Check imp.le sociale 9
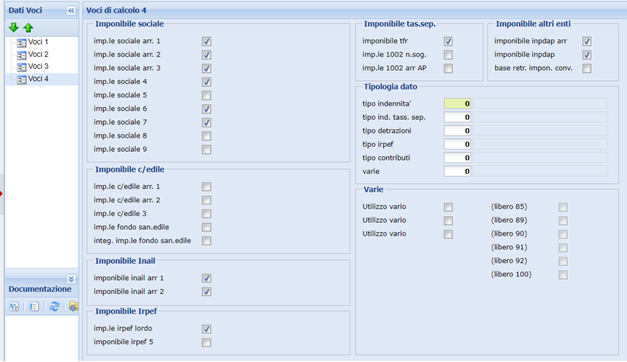This screenshot has height=362, width=627. 206,150
